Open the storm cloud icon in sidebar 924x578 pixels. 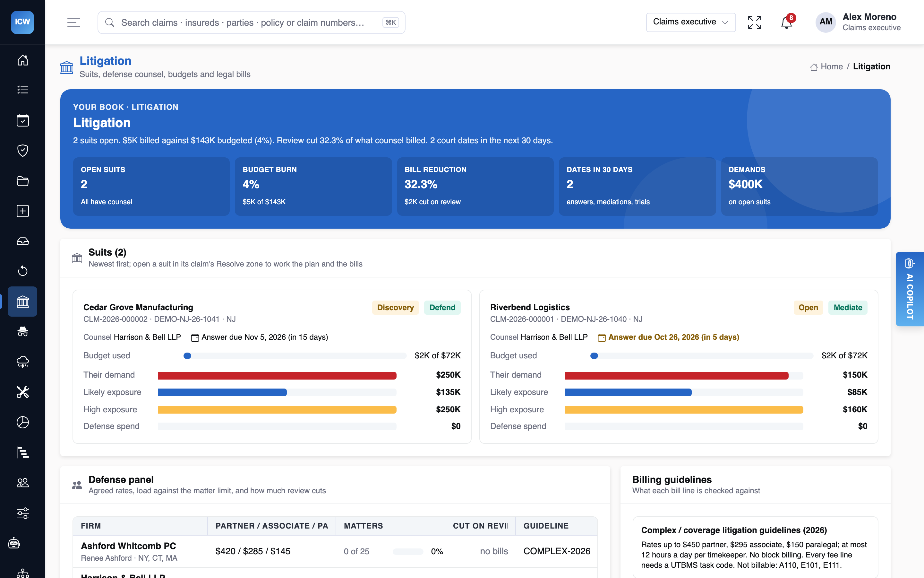(x=22, y=362)
